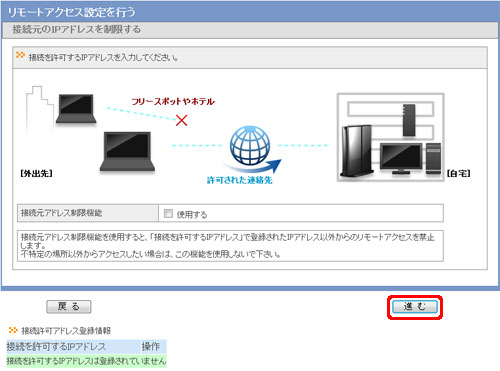The image size is (500, 371).
Task: Click the orange arrows beside 接続許可アドレス登録情報
Action: [x=13, y=330]
